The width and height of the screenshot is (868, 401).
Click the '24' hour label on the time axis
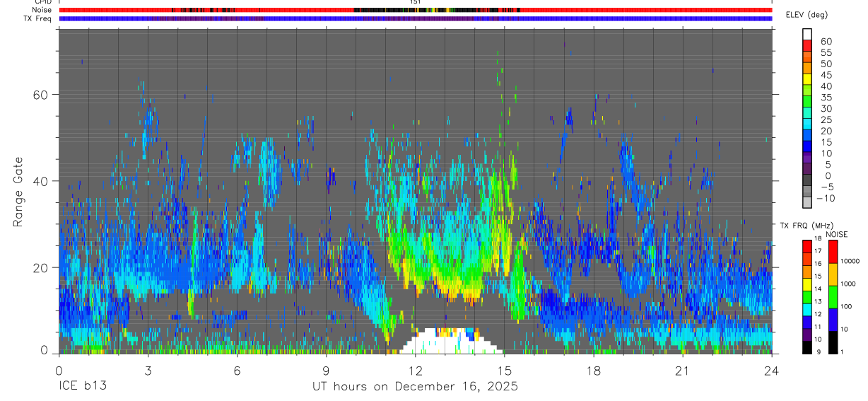pos(771,371)
